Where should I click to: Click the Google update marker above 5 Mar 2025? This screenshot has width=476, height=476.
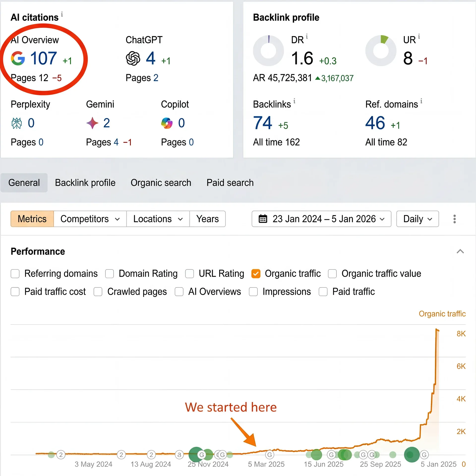click(269, 455)
